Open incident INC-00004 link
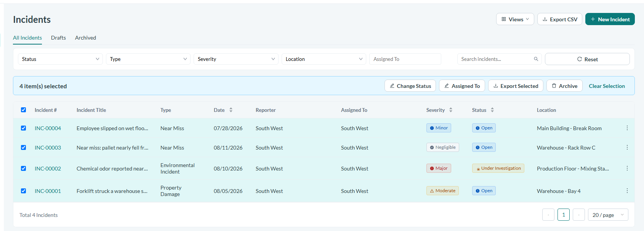 tap(48, 128)
